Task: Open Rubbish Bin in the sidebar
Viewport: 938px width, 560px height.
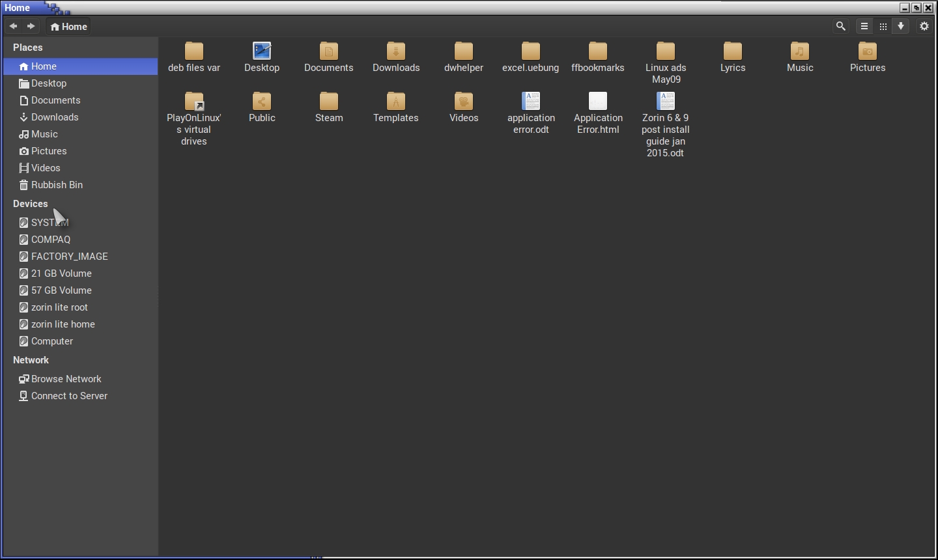Action: coord(57,185)
